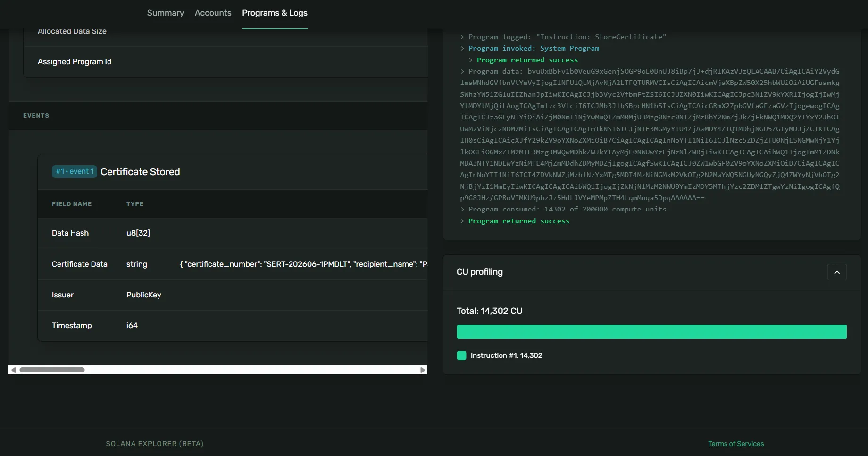Open the Terms of Services link
The width and height of the screenshot is (868, 456).
[x=736, y=444]
